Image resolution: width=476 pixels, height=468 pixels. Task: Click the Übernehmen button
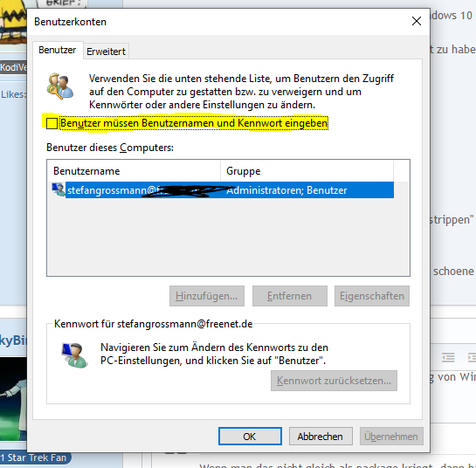(391, 437)
